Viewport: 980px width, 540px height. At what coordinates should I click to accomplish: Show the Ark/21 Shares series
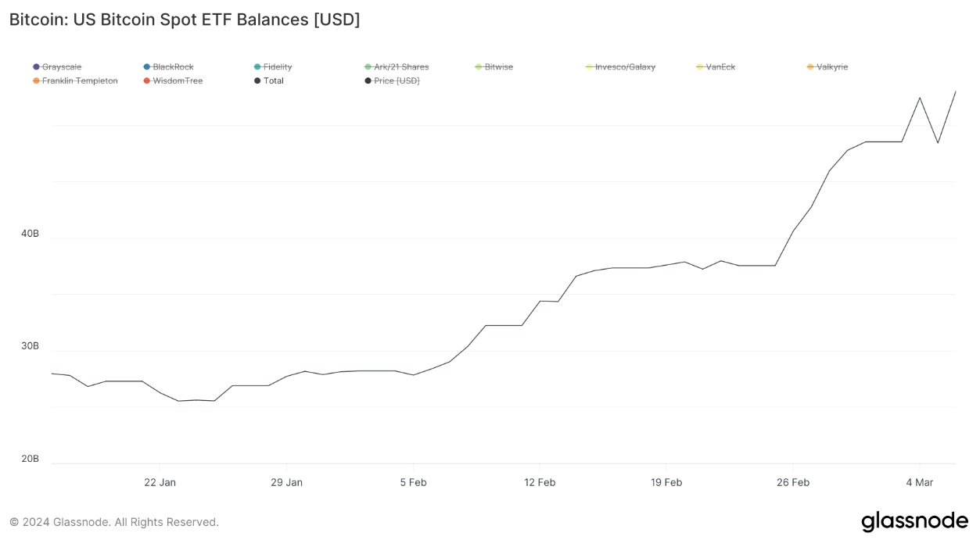(397, 67)
